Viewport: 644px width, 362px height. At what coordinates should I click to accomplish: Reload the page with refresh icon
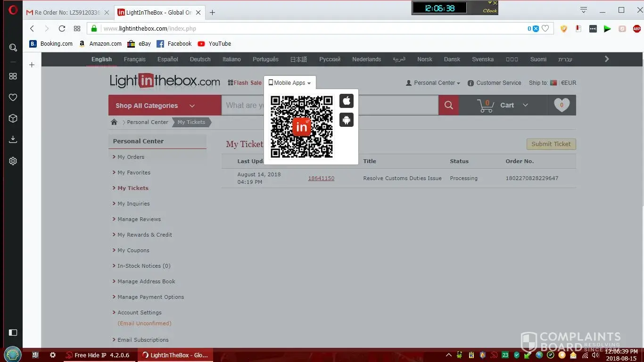pyautogui.click(x=62, y=29)
